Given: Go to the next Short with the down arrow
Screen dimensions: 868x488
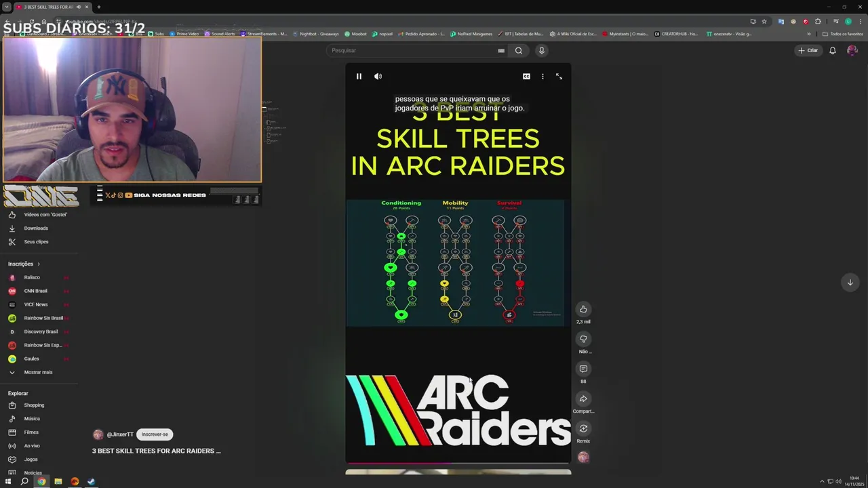Looking at the screenshot, I should (850, 283).
